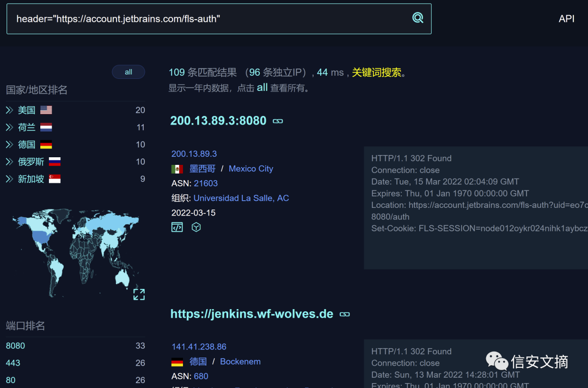This screenshot has height=388, width=588.
Task: Click the Germany flag beside Bockenem
Action: 177,362
